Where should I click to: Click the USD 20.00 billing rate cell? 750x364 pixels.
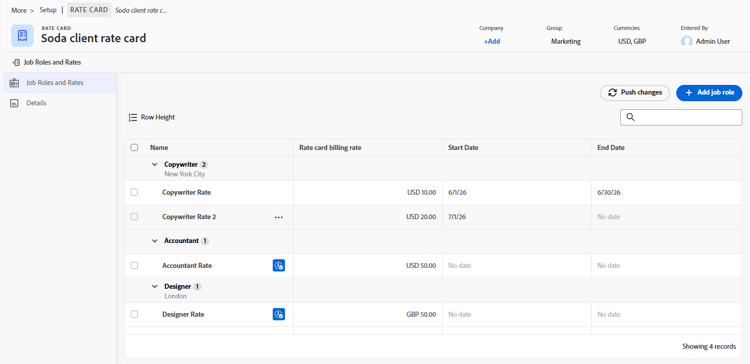coord(368,217)
